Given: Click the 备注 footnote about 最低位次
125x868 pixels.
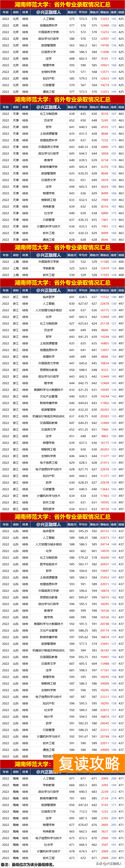Looking at the screenshot, I should (28, 865).
